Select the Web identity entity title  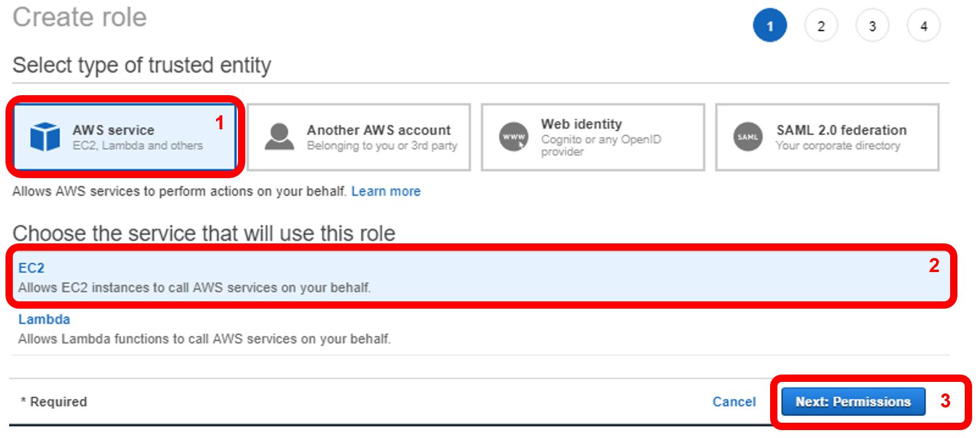tap(581, 124)
